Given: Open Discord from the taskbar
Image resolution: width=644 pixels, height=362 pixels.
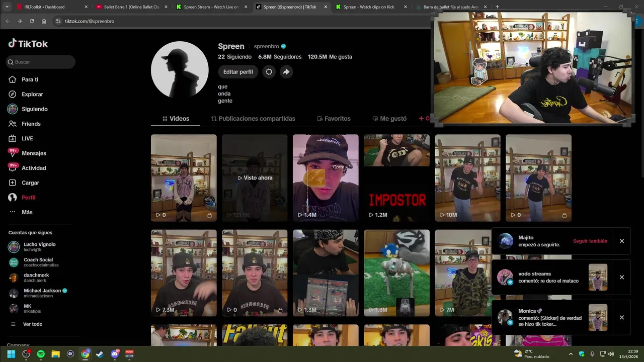Looking at the screenshot, I should [115, 354].
